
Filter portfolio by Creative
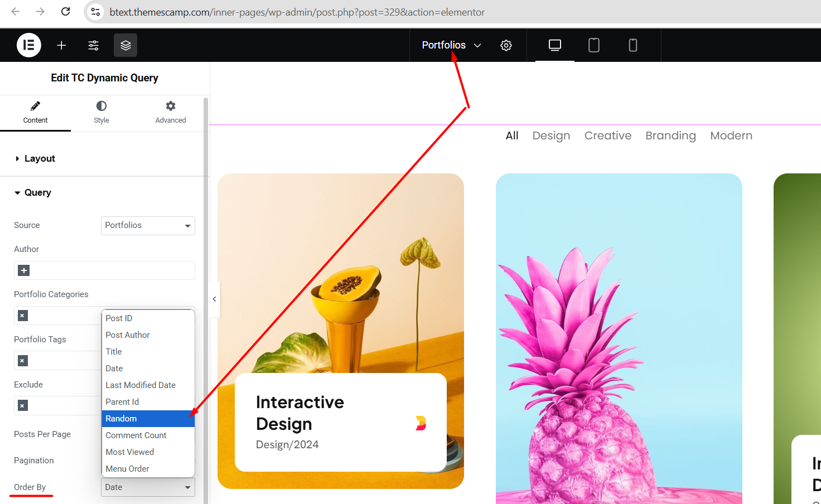pyautogui.click(x=608, y=135)
